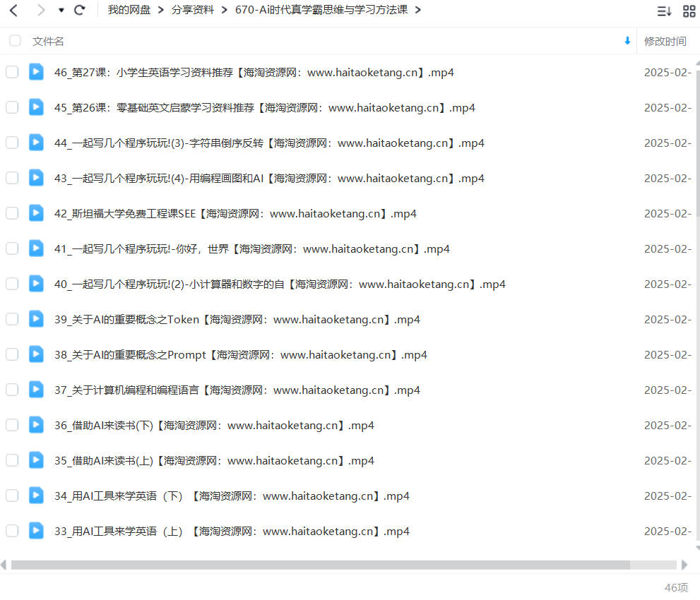Check the box for 39_Token file
Screen dimensions: 700x600
(12, 319)
